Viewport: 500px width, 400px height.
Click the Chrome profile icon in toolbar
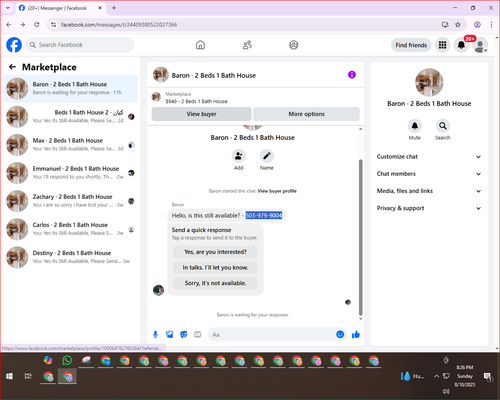tap(477, 25)
